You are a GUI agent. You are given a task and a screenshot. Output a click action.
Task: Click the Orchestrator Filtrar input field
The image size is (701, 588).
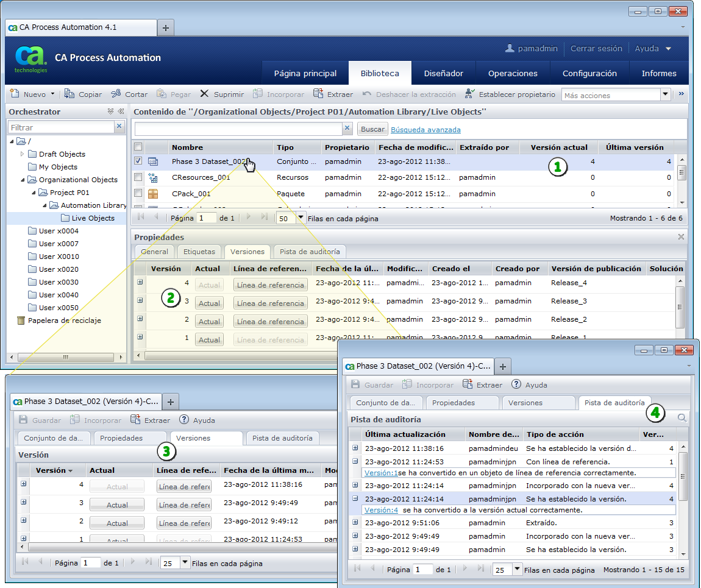[x=61, y=127]
